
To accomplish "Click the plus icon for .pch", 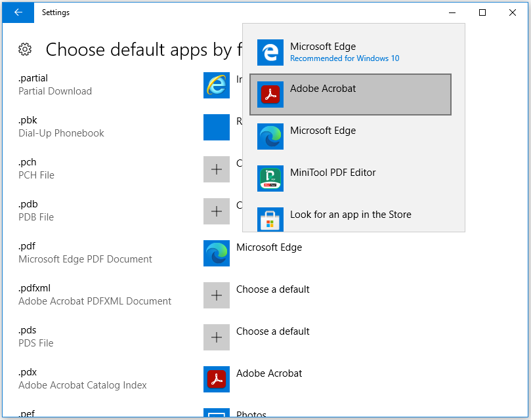I will 217,169.
